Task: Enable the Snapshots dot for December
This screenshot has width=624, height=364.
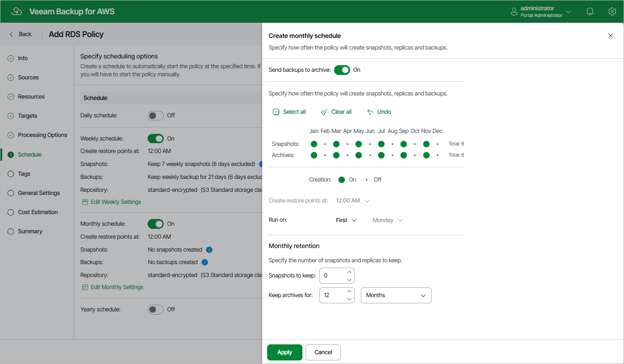Action: [438, 144]
